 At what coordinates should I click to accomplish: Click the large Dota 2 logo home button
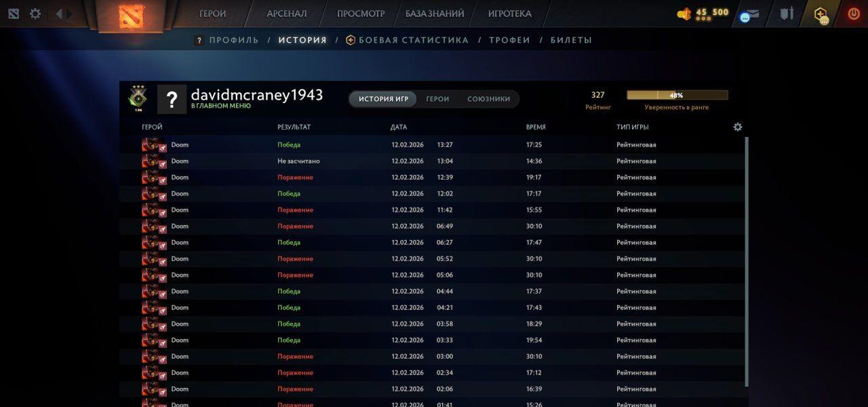[x=131, y=15]
